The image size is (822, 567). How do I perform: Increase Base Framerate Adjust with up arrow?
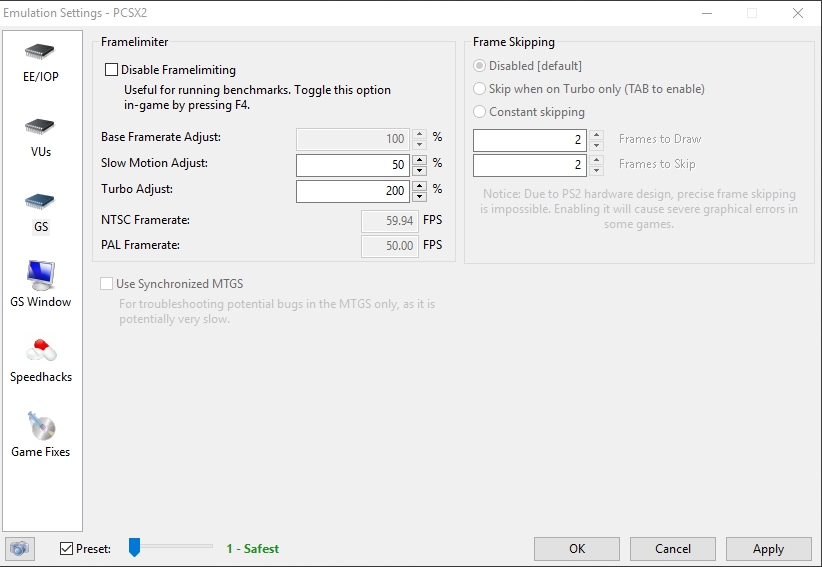click(x=419, y=134)
